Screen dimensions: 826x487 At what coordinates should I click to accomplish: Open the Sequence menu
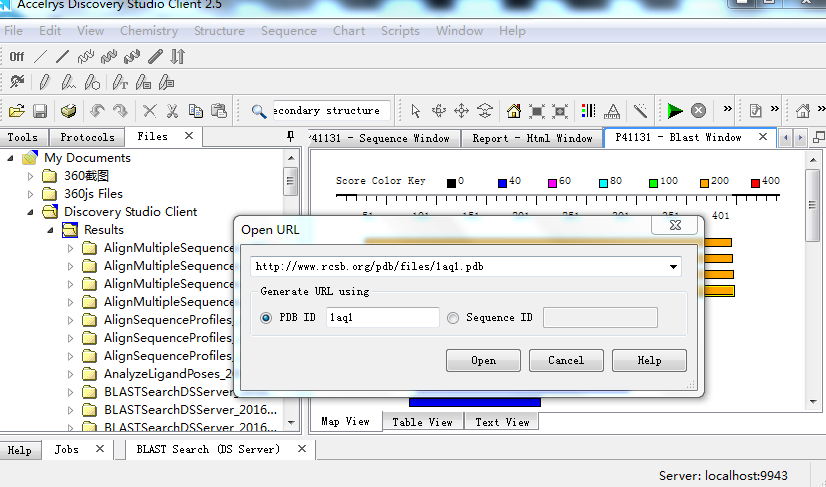289,31
